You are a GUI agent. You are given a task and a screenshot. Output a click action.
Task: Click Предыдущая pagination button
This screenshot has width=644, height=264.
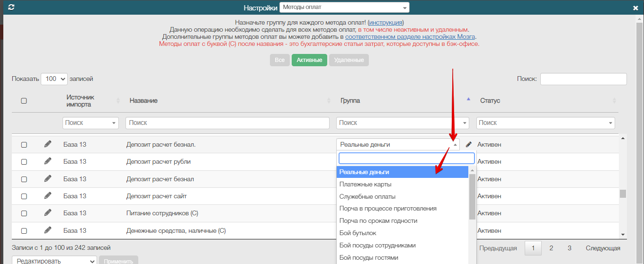498,248
